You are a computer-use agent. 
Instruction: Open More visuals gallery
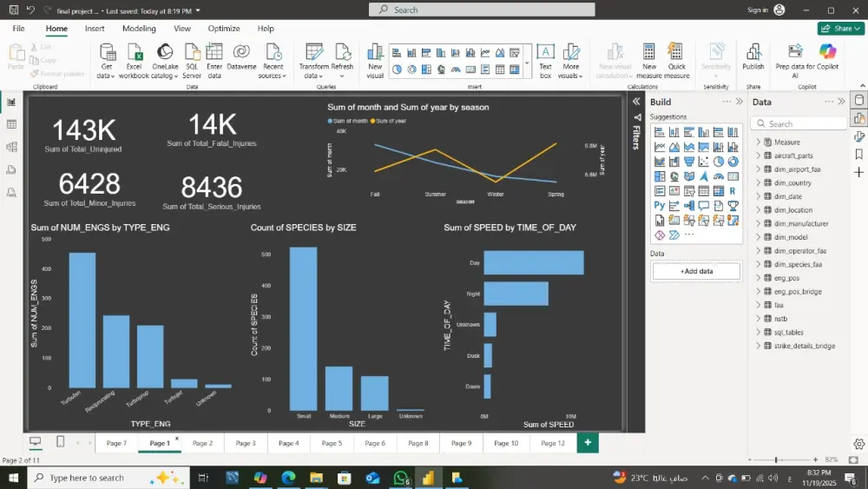point(571,61)
